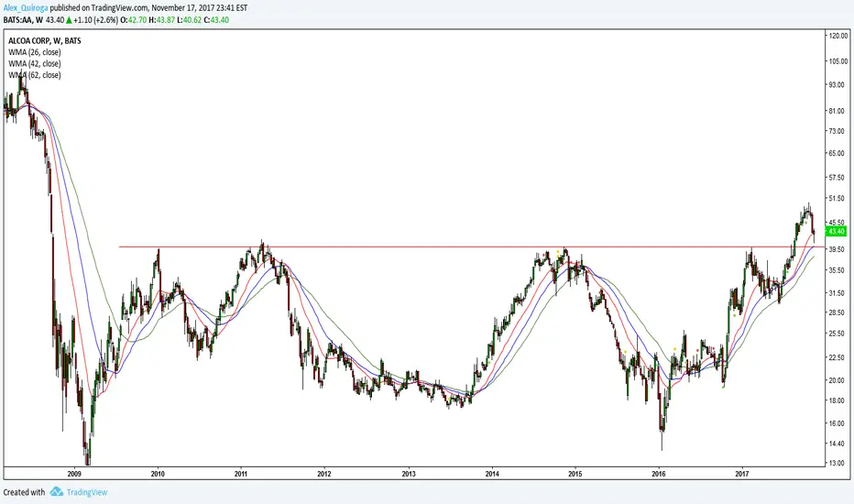Click the 2009 time axis label

pyautogui.click(x=74, y=474)
